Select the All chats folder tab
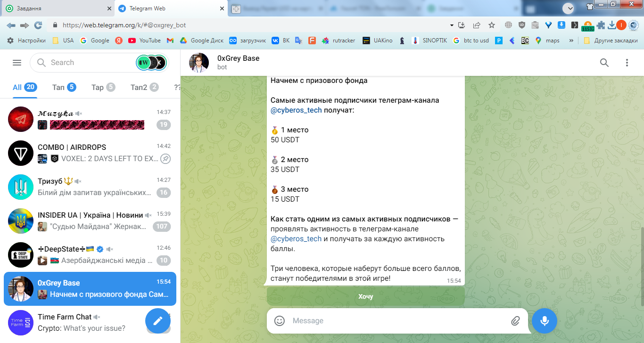This screenshot has width=644, height=343. tap(25, 87)
